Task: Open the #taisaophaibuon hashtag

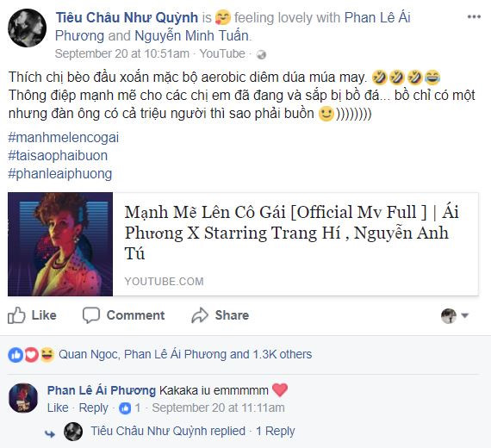Action: pos(58,156)
